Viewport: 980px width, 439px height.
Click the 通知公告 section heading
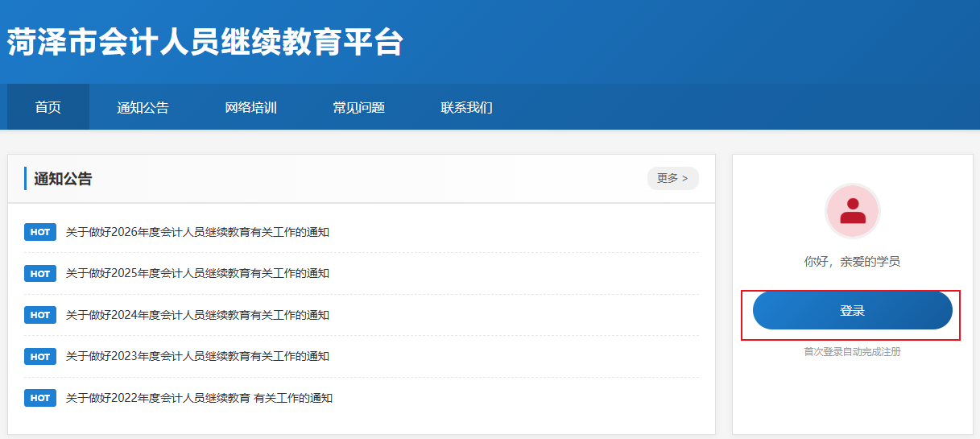tap(63, 179)
